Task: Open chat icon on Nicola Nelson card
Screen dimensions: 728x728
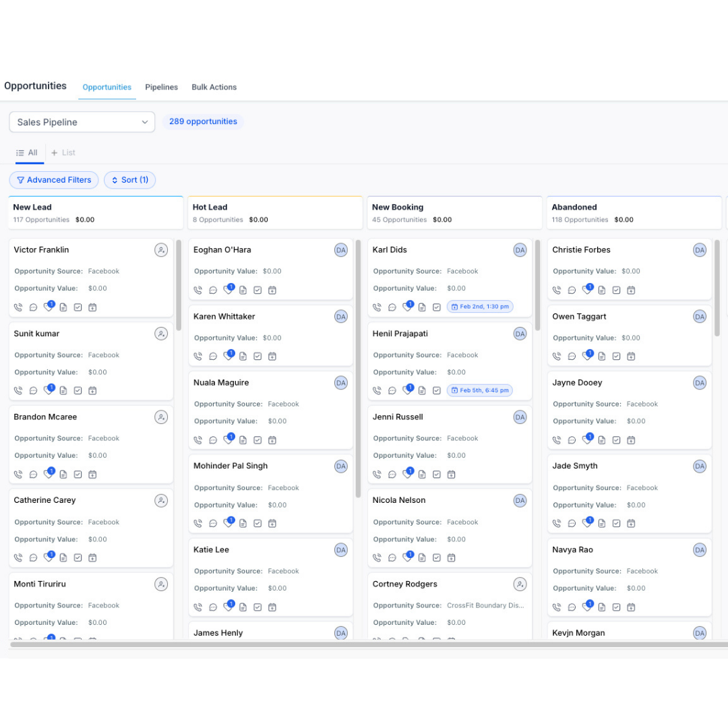Action: [392, 557]
